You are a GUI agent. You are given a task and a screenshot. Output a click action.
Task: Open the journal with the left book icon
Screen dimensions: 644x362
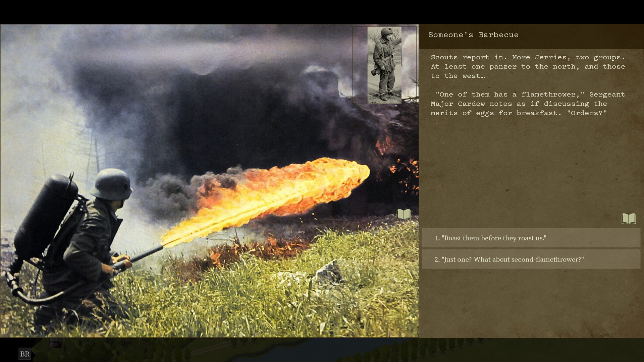tap(404, 215)
